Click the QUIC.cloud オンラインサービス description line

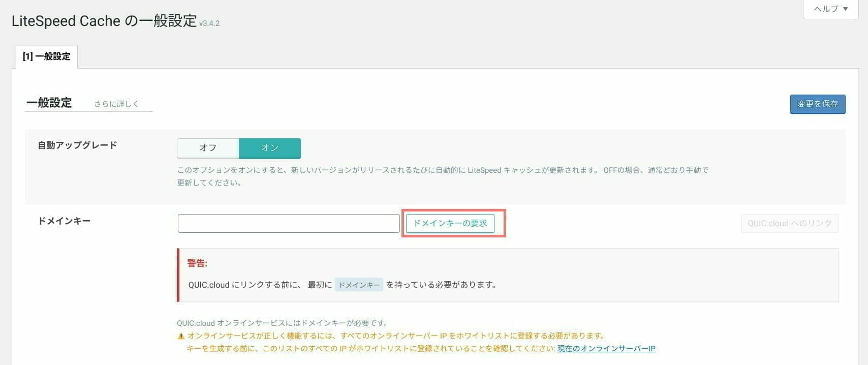[x=283, y=323]
